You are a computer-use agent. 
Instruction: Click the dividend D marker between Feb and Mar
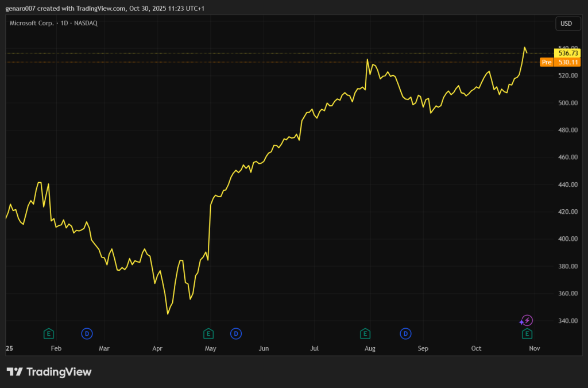87,333
